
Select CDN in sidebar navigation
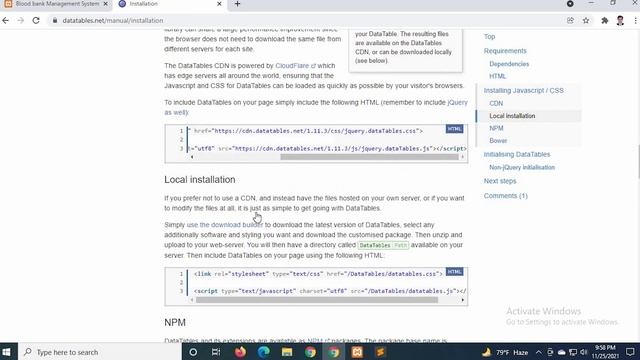(496, 104)
